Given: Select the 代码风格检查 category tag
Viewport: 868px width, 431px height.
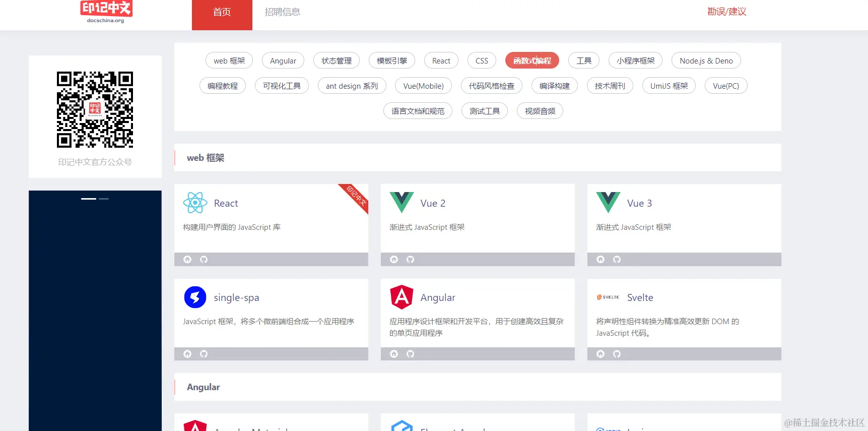Looking at the screenshot, I should point(492,86).
